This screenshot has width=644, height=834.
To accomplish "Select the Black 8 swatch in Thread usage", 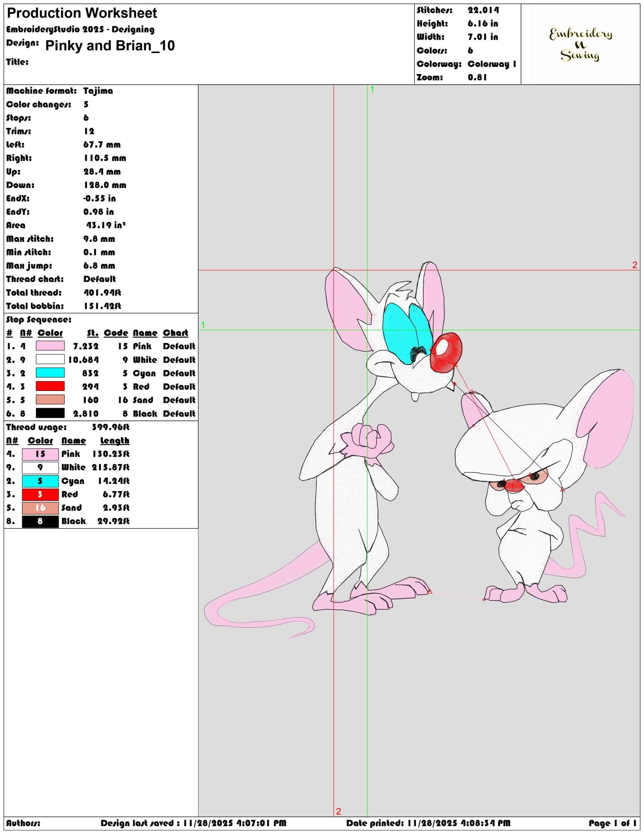I will point(40,521).
